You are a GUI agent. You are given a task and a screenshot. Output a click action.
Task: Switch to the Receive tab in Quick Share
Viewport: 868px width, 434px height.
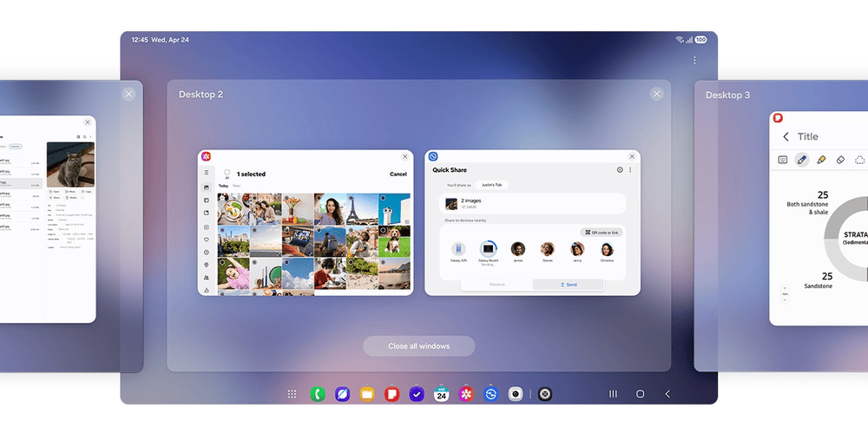[496, 285]
